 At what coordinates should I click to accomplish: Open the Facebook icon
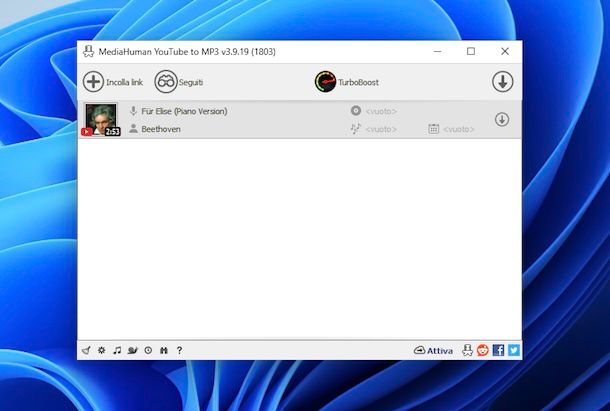pyautogui.click(x=498, y=350)
